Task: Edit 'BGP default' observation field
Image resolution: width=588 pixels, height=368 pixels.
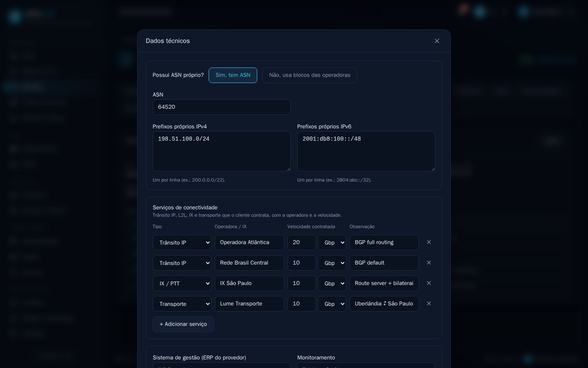Action: coord(384,263)
